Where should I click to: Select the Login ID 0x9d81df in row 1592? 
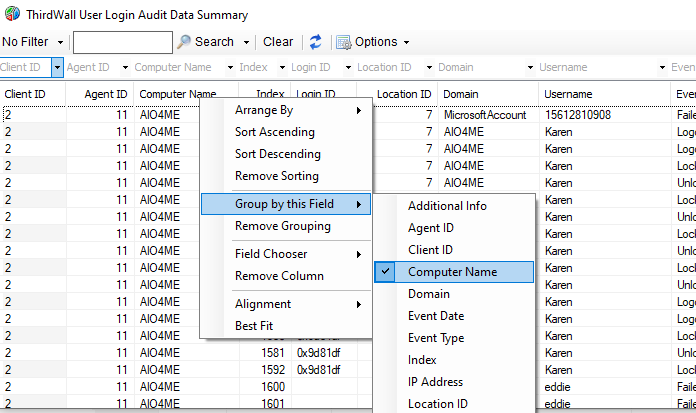point(324,370)
